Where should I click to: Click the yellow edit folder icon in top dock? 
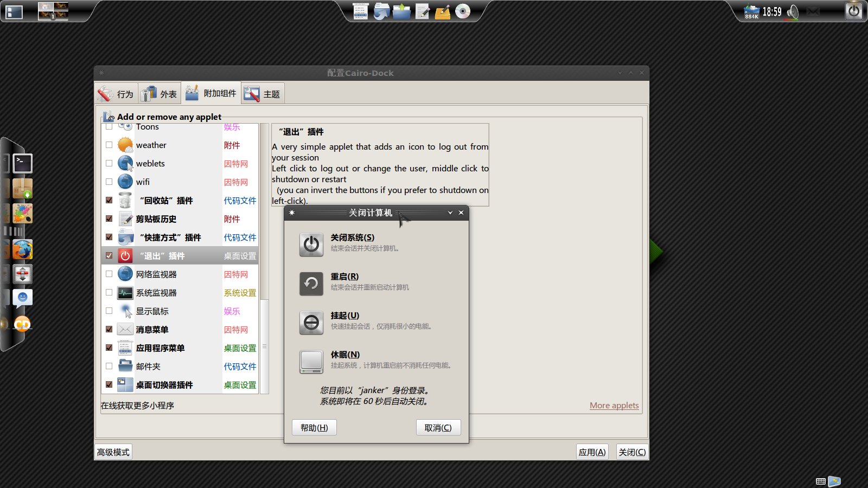pos(443,11)
